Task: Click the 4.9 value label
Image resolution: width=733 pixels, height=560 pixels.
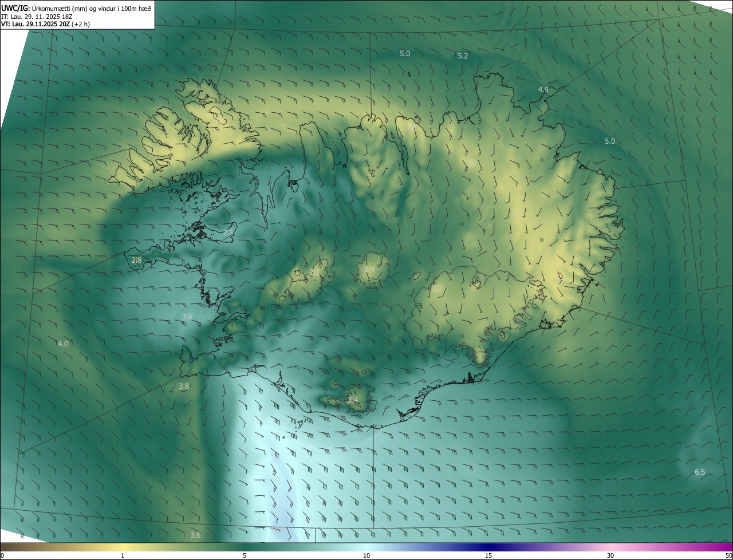Action: tap(543, 90)
